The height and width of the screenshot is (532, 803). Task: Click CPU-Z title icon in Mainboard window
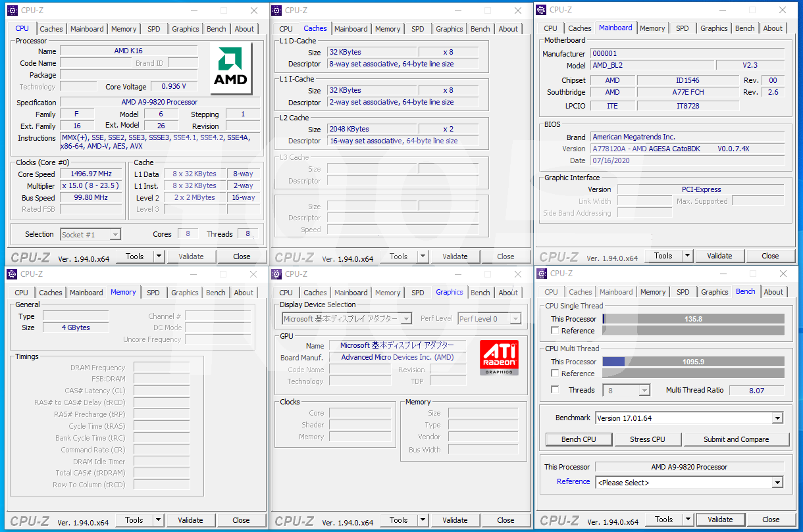pos(541,9)
